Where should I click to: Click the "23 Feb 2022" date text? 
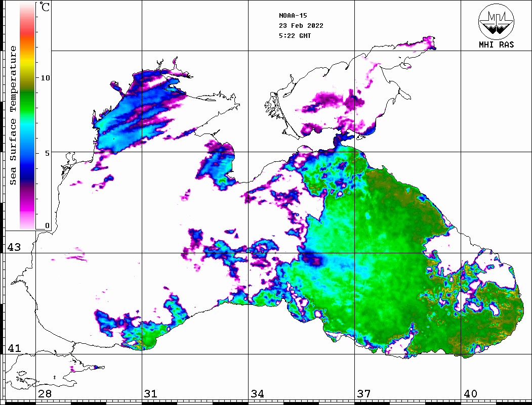tap(301, 26)
